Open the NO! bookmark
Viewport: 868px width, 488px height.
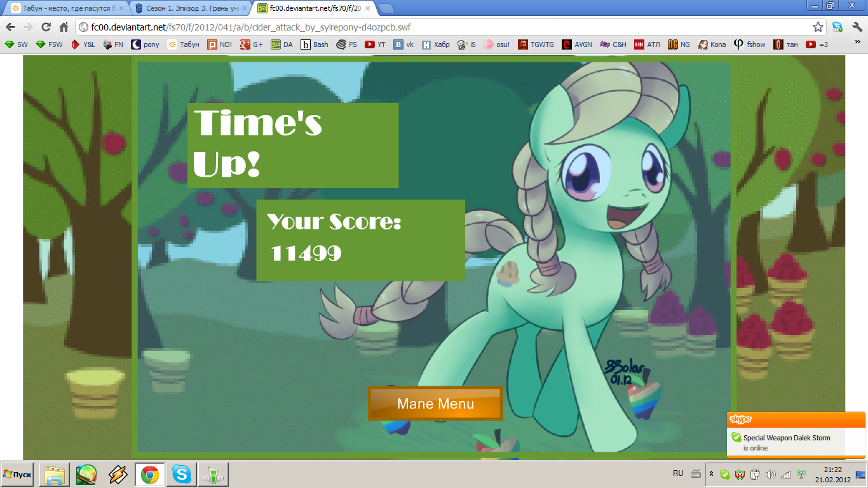[x=220, y=44]
